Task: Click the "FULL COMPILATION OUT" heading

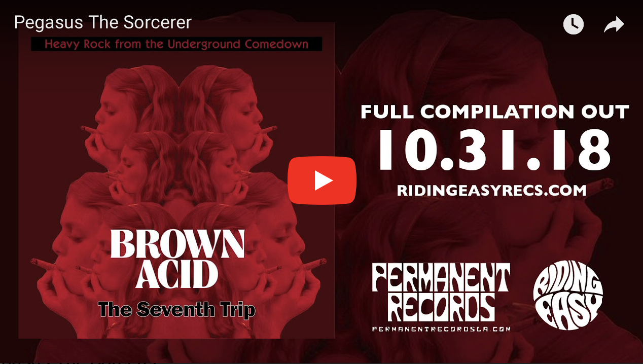Action: [x=495, y=112]
